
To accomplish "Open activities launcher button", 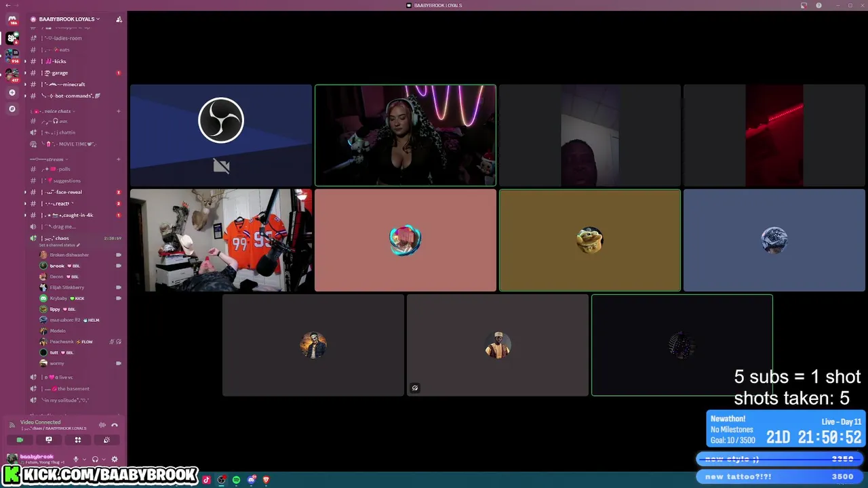I will pyautogui.click(x=77, y=440).
